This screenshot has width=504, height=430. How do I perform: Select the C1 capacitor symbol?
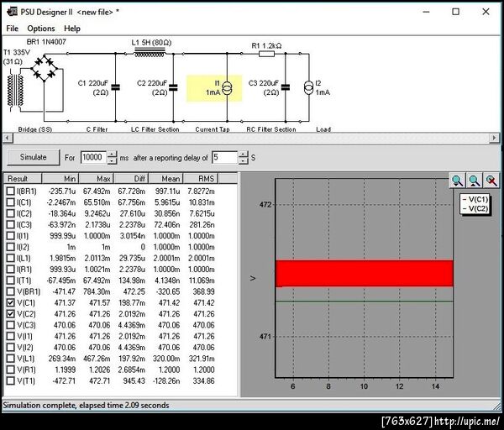point(115,87)
